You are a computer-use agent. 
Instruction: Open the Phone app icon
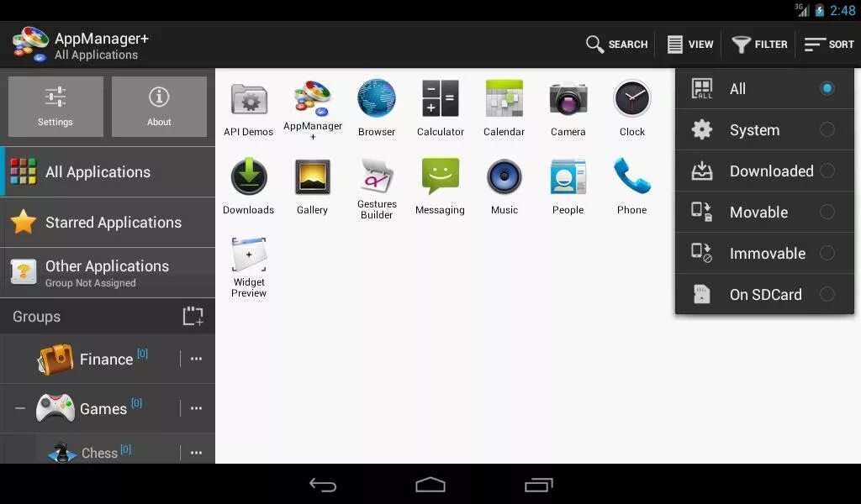coord(632,176)
